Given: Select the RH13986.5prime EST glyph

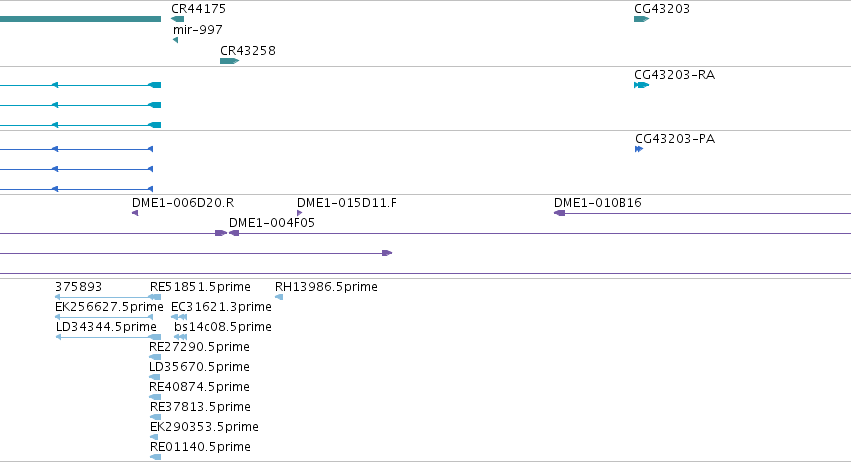Looking at the screenshot, I should (279, 297).
